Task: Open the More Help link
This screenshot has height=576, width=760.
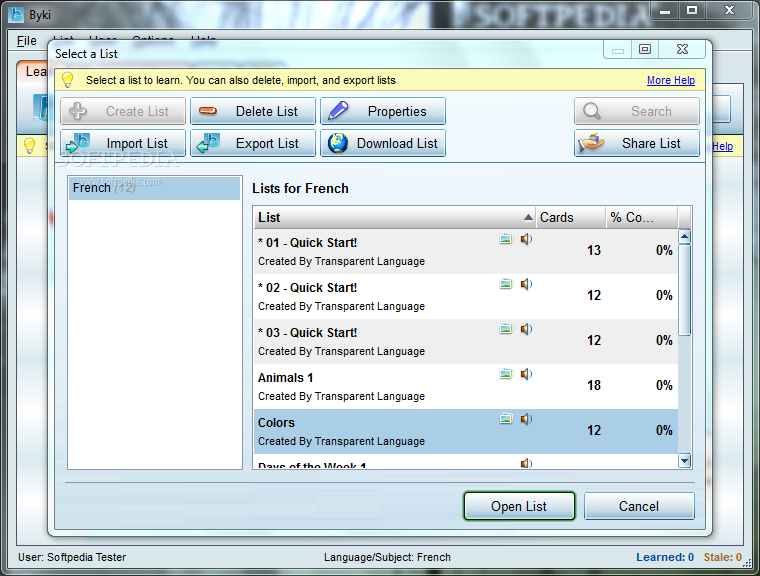Action: pyautogui.click(x=671, y=80)
